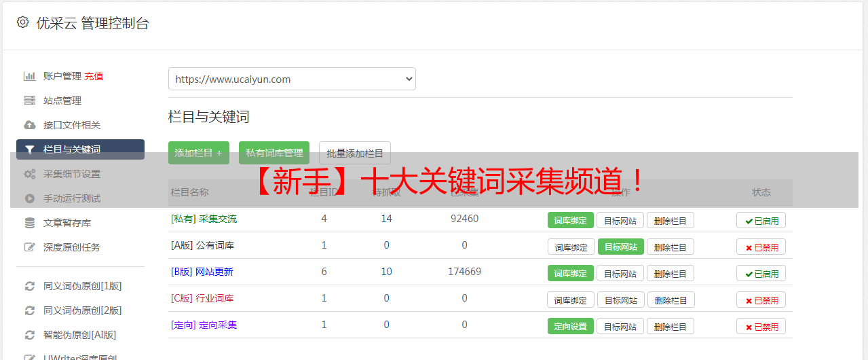
Task: Click 删除栏目 in the 采集交流 row
Action: tap(671, 220)
